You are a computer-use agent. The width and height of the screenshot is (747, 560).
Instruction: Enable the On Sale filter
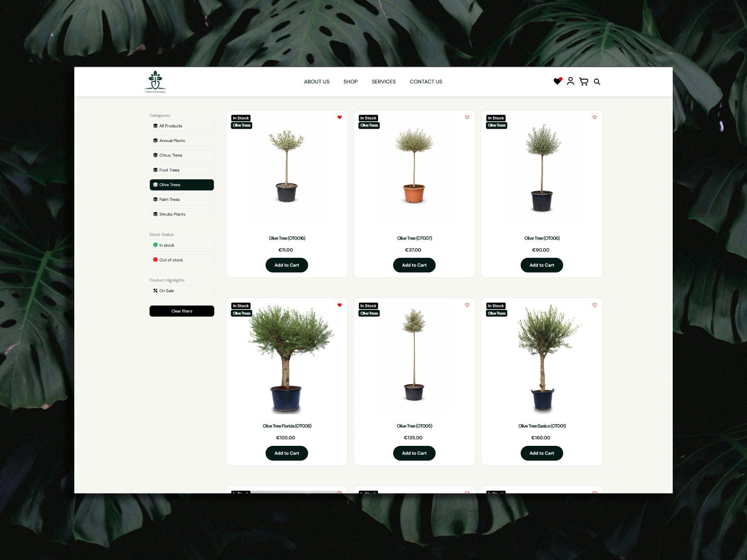(x=182, y=291)
